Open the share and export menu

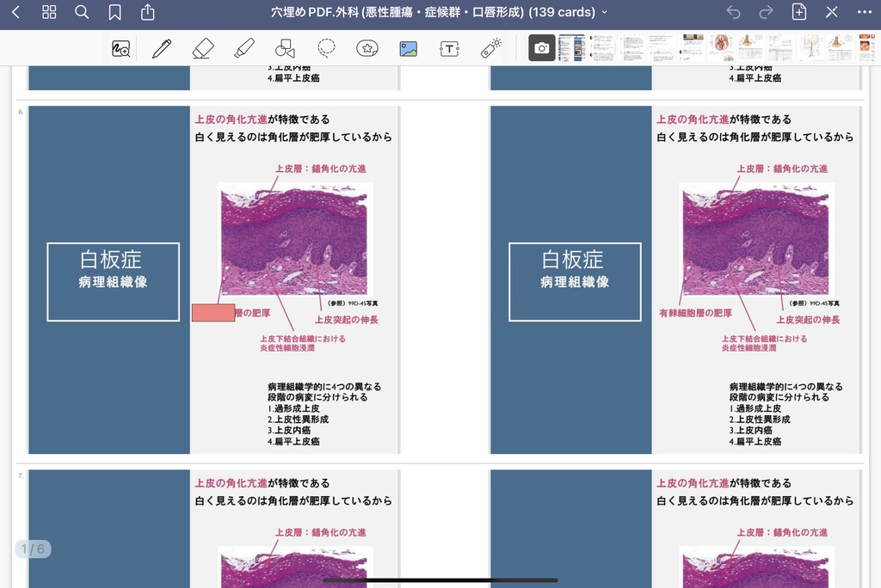tap(147, 12)
